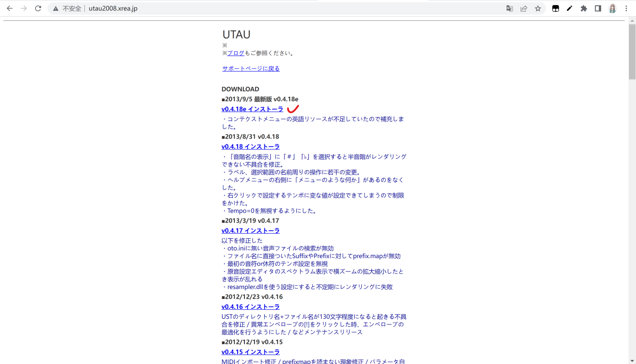636x364 pixels.
Task: Click the resampler.dllを使う設定 changelog line
Action: [307, 287]
